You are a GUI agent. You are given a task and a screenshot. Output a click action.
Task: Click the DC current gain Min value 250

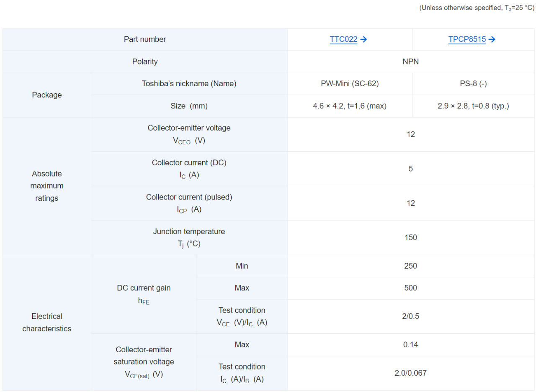410,266
